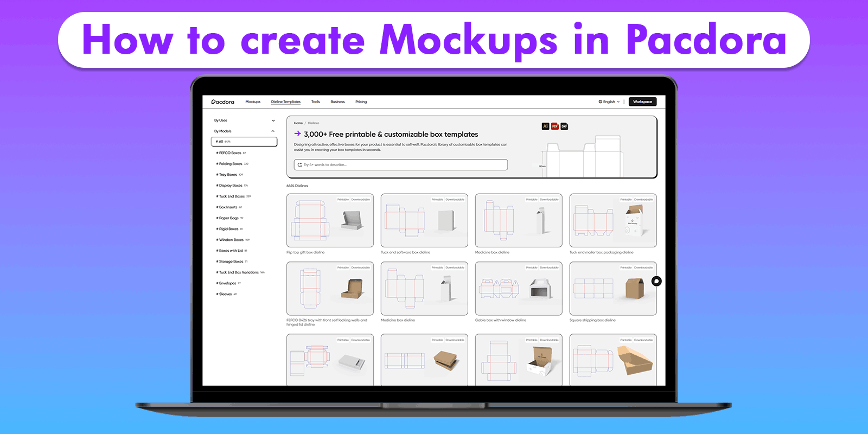Image resolution: width=868 pixels, height=434 pixels.
Task: Open the Gable box with window dieline
Action: [519, 289]
